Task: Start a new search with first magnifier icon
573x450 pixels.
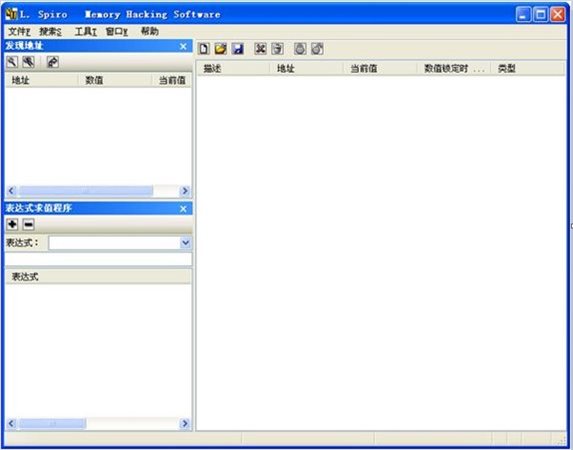Action: [x=12, y=62]
